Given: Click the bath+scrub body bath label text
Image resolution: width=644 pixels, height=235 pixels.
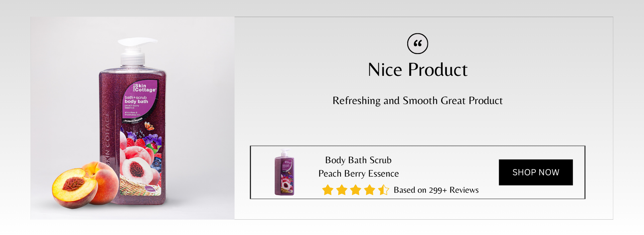Looking at the screenshot, I should [136, 100].
